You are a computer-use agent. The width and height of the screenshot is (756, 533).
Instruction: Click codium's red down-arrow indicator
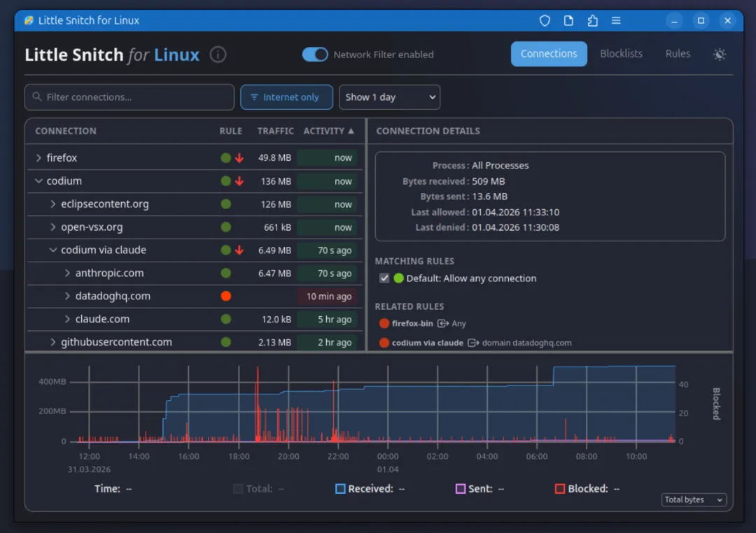[239, 181]
